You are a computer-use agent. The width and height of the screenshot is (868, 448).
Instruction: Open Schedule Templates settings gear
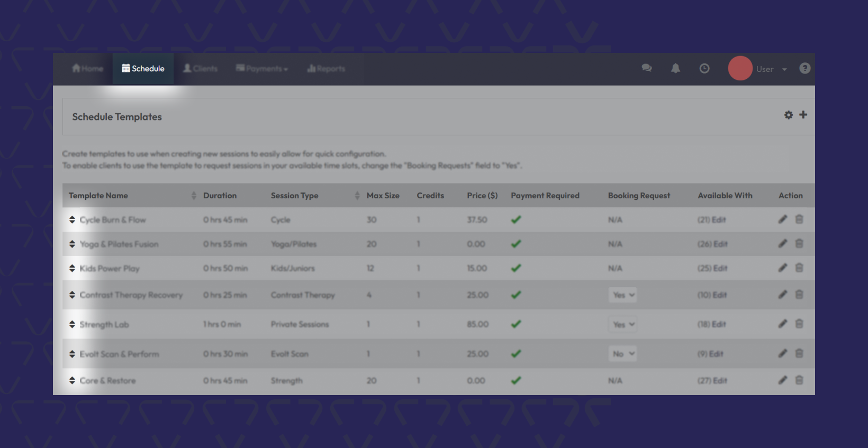pyautogui.click(x=788, y=115)
